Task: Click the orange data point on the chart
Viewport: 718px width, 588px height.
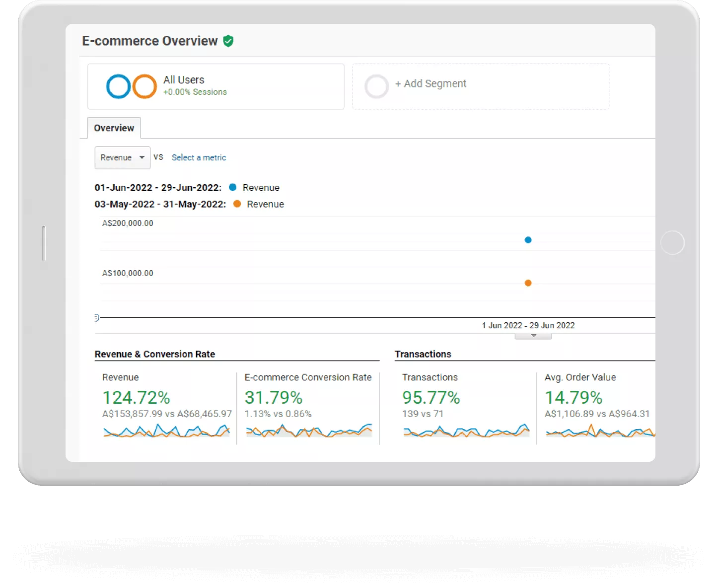Action: [x=528, y=283]
